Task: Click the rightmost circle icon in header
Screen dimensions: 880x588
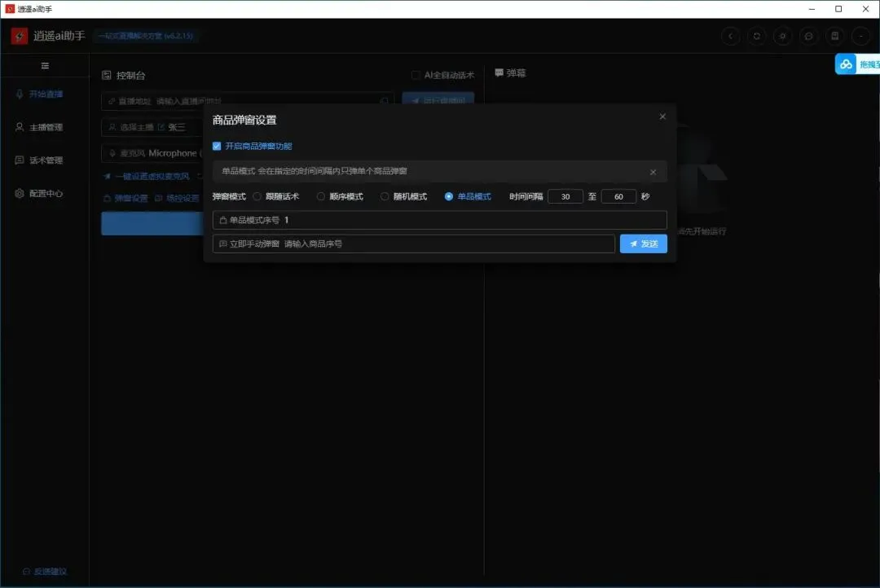Action: pyautogui.click(x=861, y=36)
